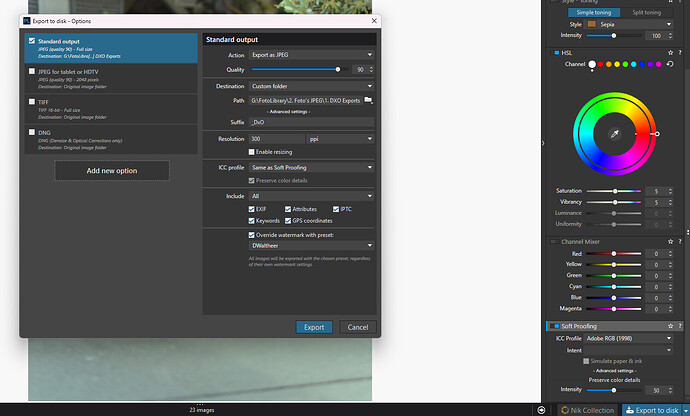Expand Soft Proofing Advanced settings link
This screenshot has height=416, width=690.
[x=614, y=371]
